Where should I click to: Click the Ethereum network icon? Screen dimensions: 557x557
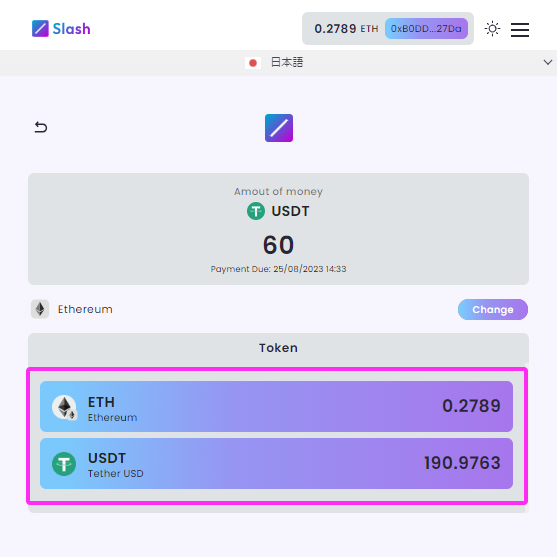(40, 309)
